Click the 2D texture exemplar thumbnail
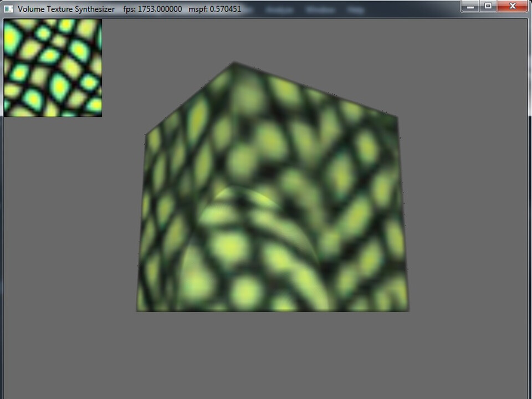This screenshot has width=532, height=399. 53,68
